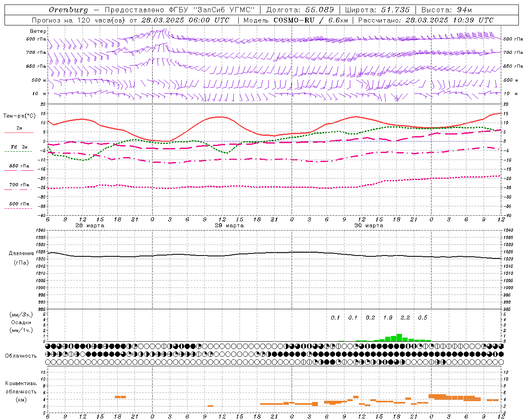Click the 'Облачность' cloud cover label
The height and width of the screenshot is (420, 525).
[21, 356]
